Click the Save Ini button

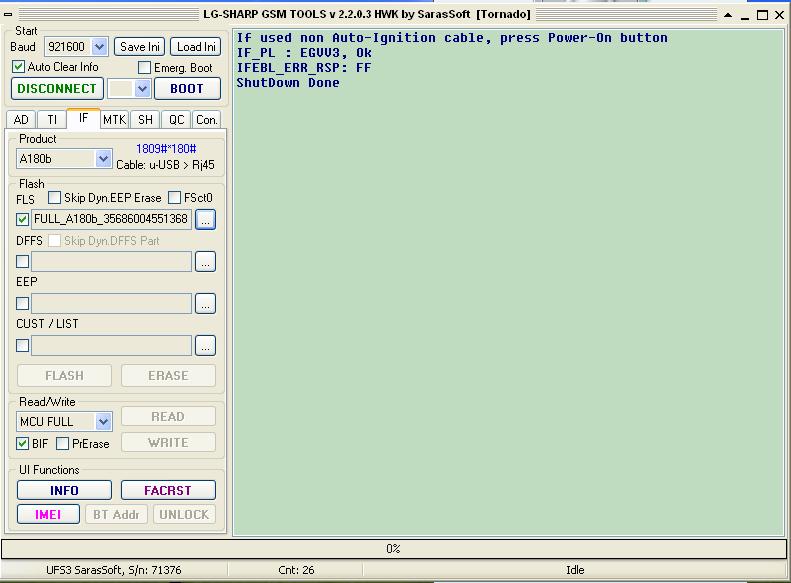pyautogui.click(x=140, y=47)
